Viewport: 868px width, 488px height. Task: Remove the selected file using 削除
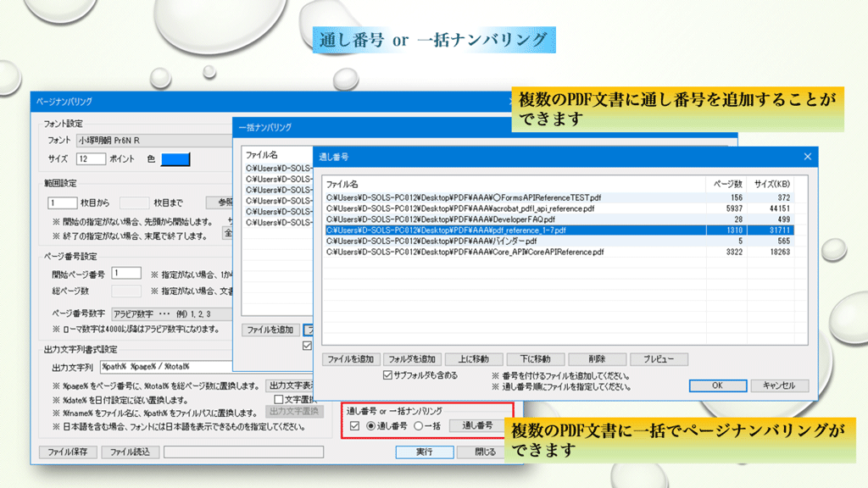597,359
